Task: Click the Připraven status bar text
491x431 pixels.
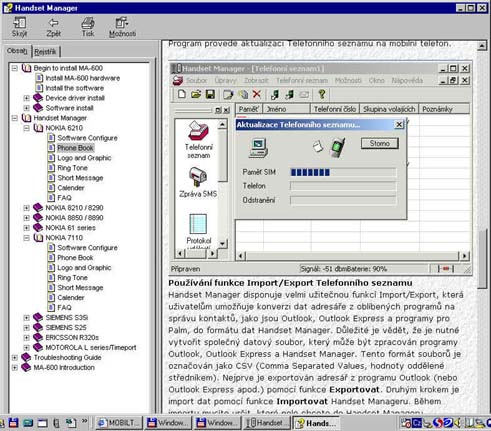Action: point(186,269)
